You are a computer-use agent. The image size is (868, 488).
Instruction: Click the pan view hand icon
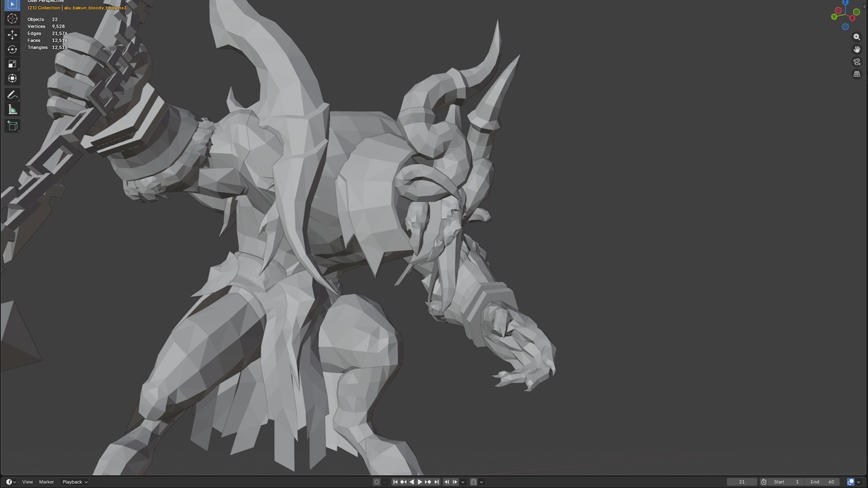click(x=856, y=49)
